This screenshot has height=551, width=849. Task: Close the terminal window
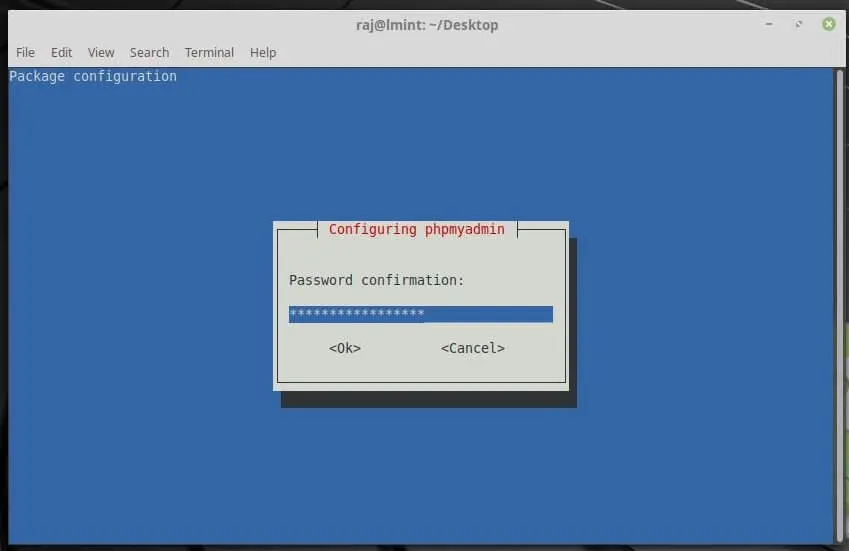pos(828,24)
